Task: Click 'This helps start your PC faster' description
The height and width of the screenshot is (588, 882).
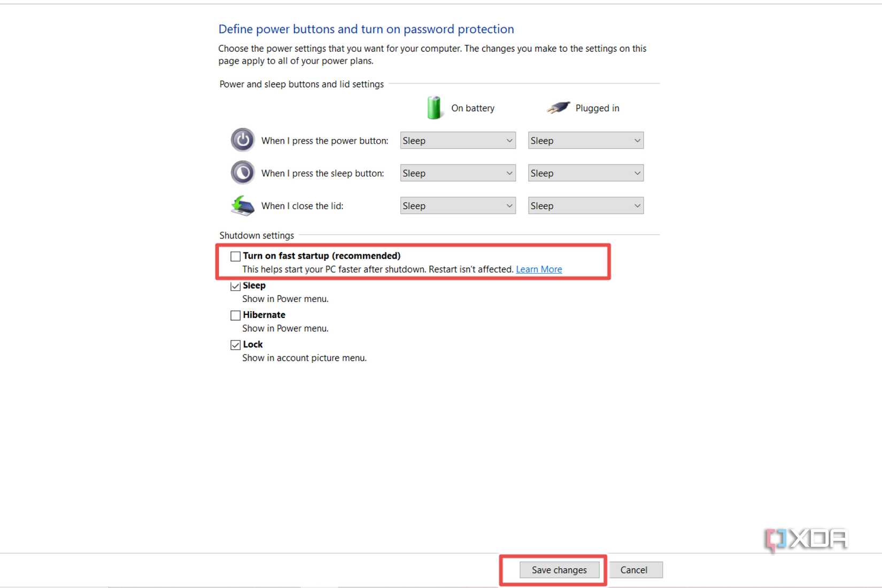Action: click(378, 269)
